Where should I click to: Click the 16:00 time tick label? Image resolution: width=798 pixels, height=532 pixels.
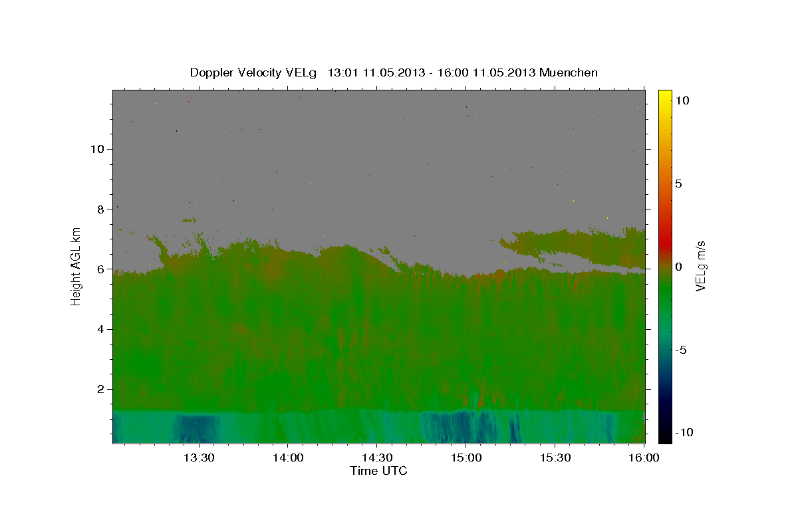point(644,458)
